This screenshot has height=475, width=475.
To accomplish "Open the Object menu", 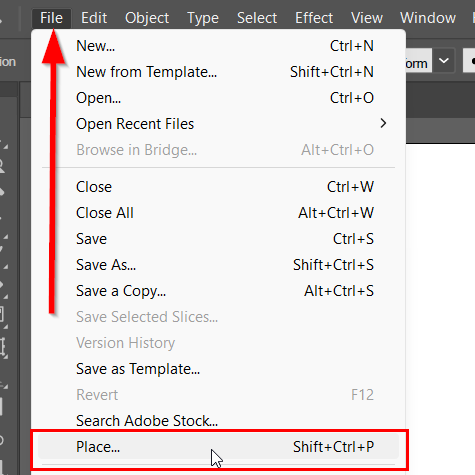I will click(147, 18).
